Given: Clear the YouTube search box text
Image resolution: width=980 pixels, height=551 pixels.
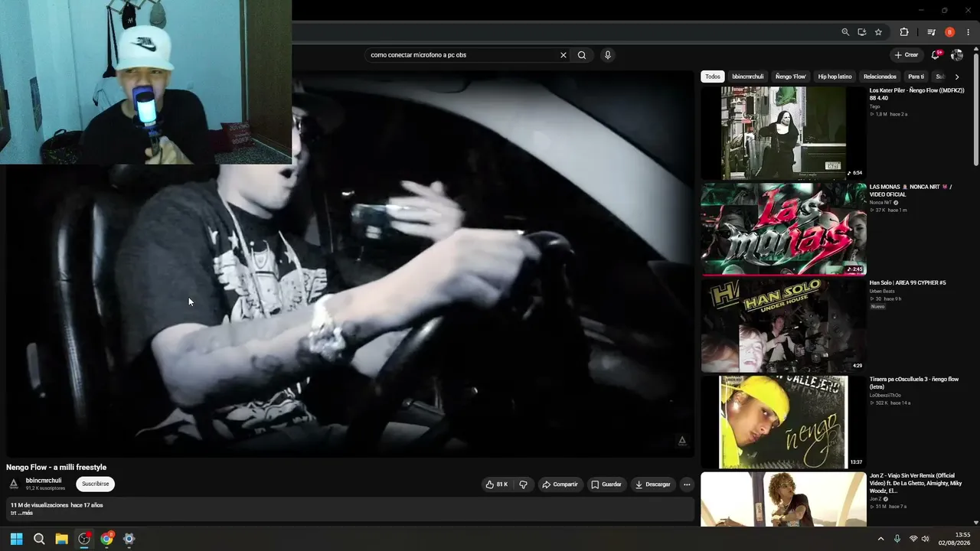Looking at the screenshot, I should click(x=563, y=55).
